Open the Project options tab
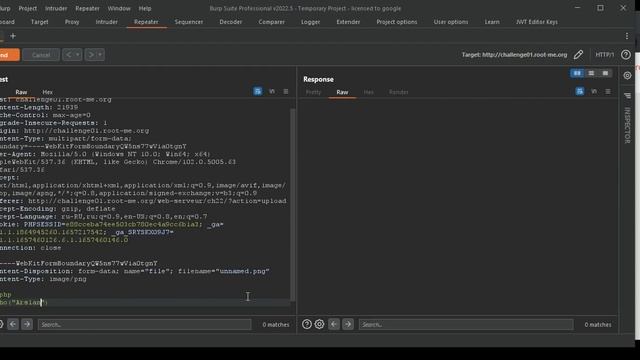The height and width of the screenshot is (360, 640). [397, 22]
